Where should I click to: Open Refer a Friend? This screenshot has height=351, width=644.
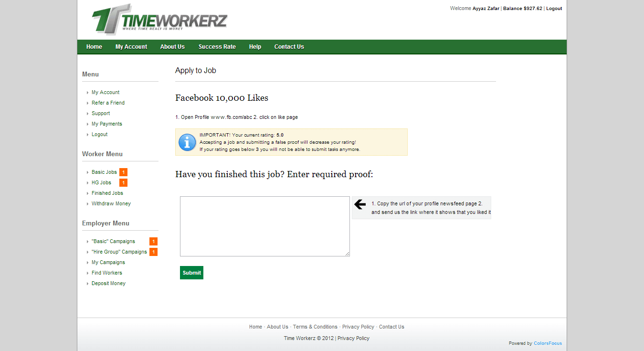point(108,103)
